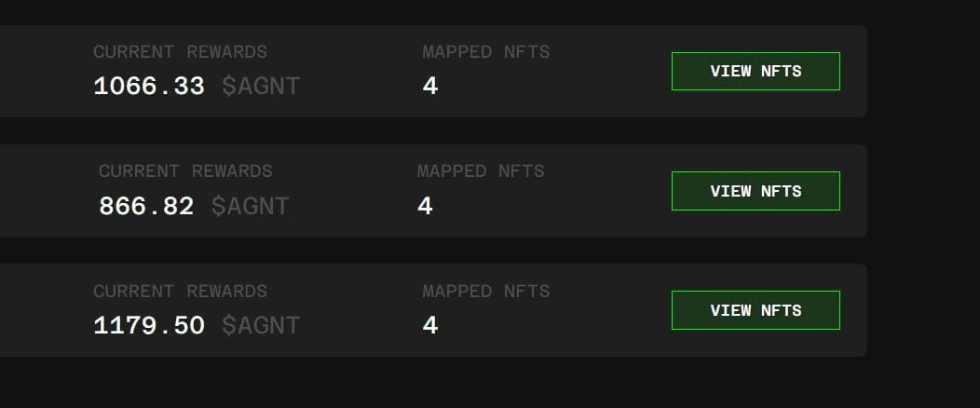Viewport: 980px width, 408px height.
Task: Click CURRENT REWARDS label above 866.82
Action: coord(185,171)
